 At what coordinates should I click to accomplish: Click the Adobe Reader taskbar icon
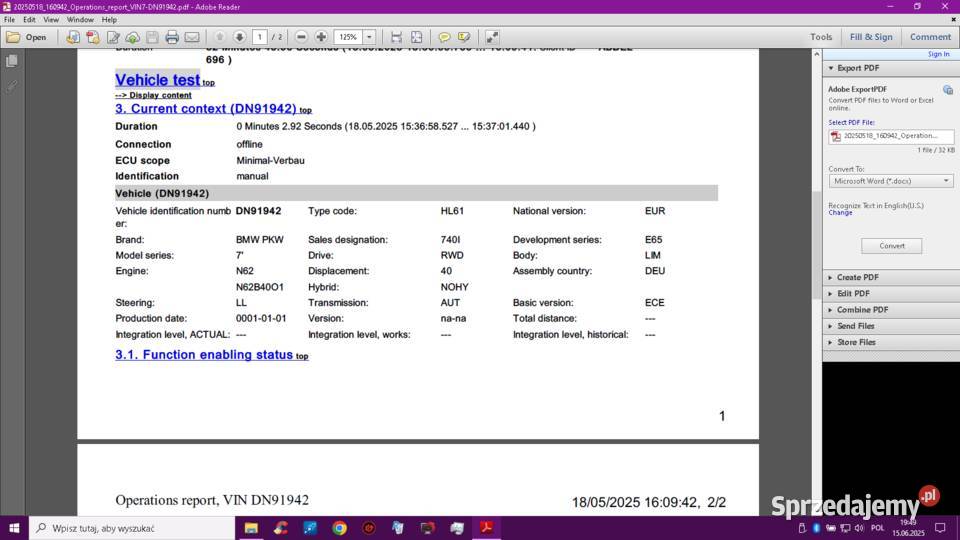click(487, 528)
